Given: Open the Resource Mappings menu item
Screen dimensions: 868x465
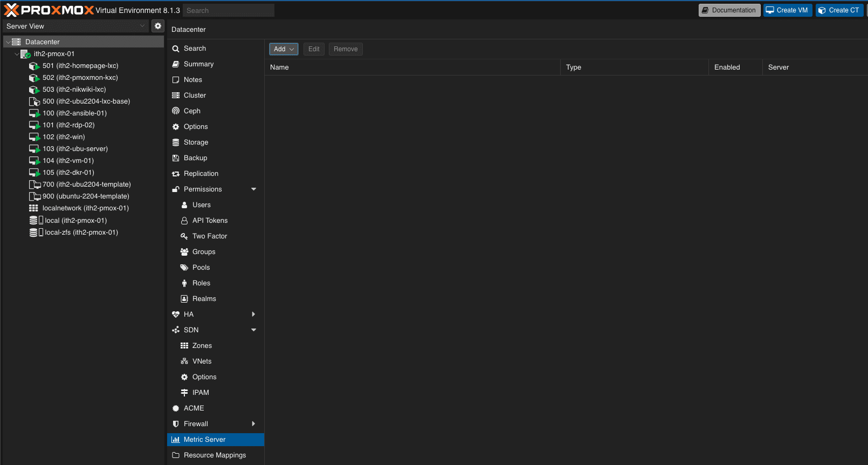Looking at the screenshot, I should (x=215, y=455).
